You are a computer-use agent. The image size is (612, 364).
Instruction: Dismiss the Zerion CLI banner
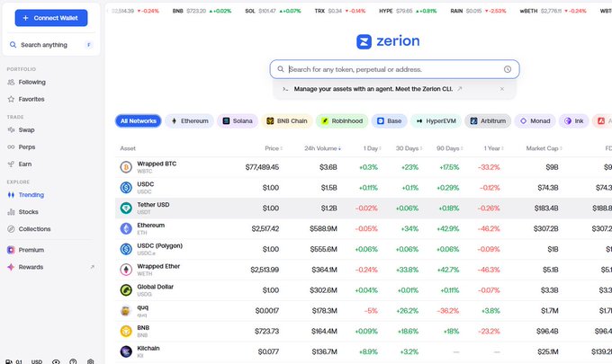tap(502, 89)
